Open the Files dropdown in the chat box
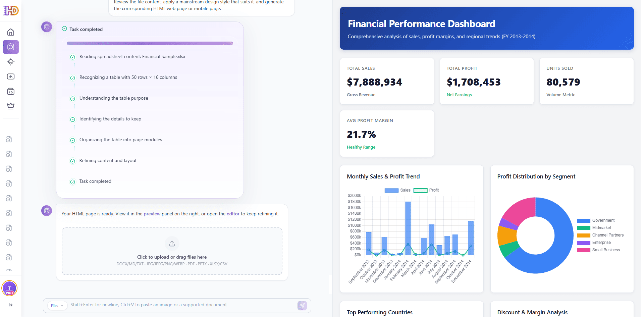644x317 pixels. click(x=57, y=305)
